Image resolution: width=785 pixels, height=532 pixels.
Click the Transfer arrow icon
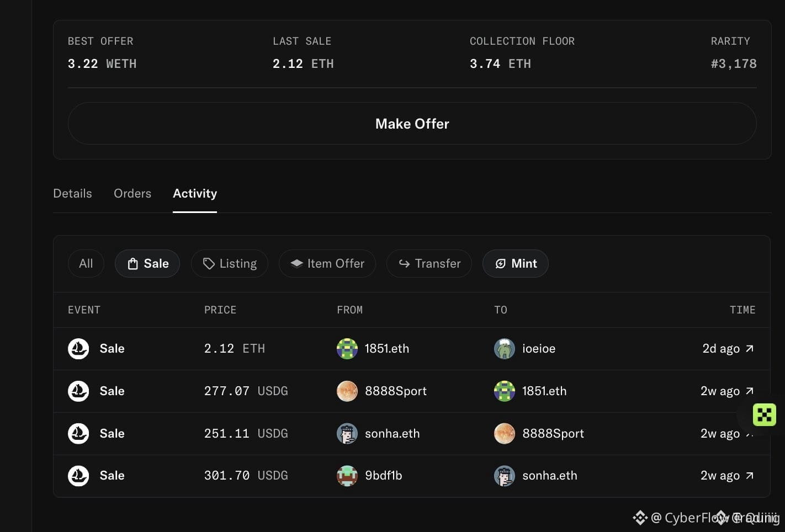(x=404, y=264)
